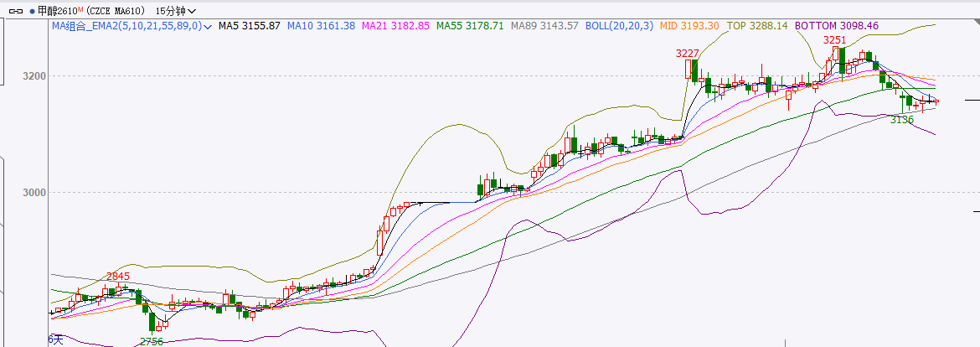Click the blue dot before the 甲醇2610 title
Screen dimensions: 980x347
[33, 11]
